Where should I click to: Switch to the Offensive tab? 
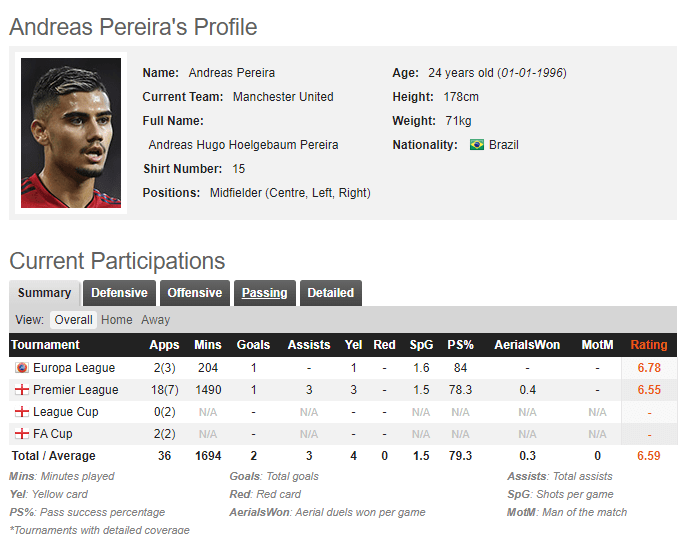[194, 293]
